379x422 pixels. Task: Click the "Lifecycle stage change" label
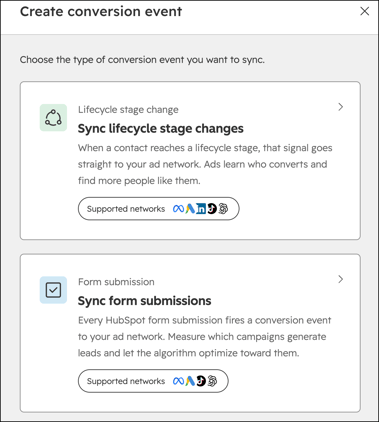[x=128, y=110]
